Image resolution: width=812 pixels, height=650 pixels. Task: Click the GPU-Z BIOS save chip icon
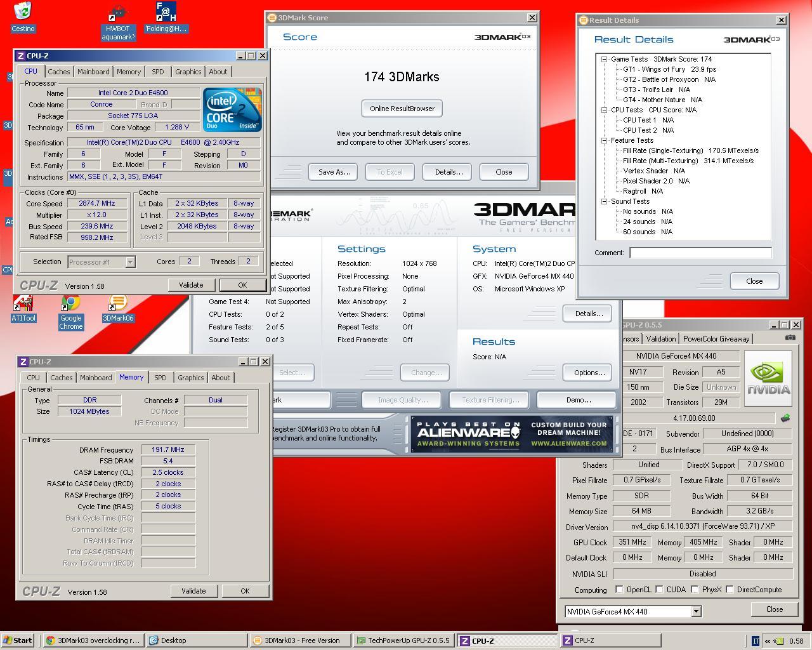pyautogui.click(x=785, y=418)
